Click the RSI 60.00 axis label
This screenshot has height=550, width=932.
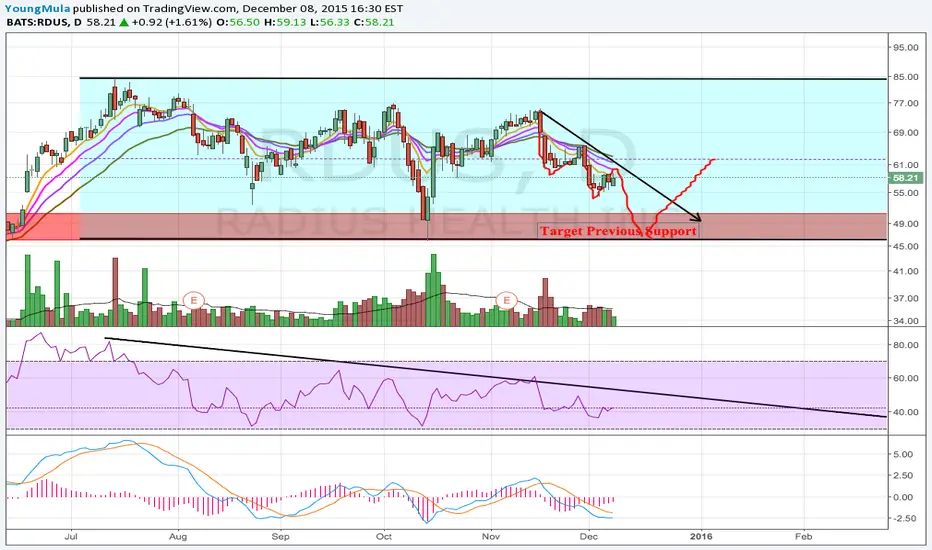point(906,378)
